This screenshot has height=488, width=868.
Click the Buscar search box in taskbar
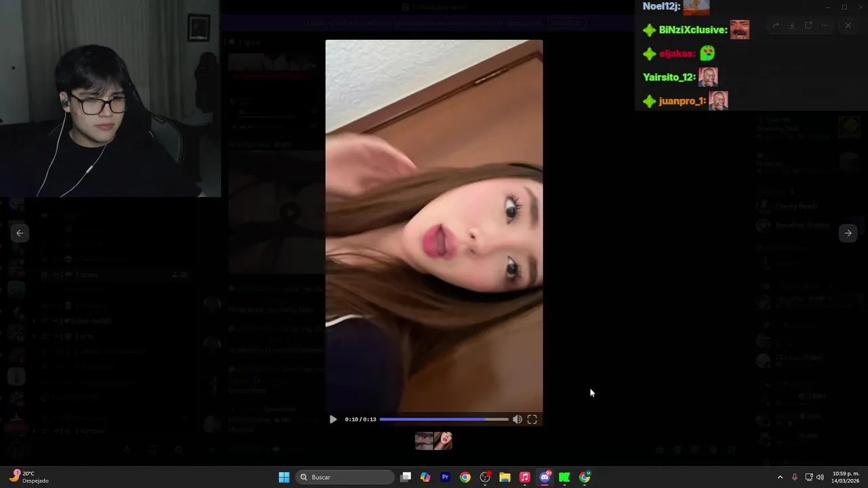[x=346, y=477]
